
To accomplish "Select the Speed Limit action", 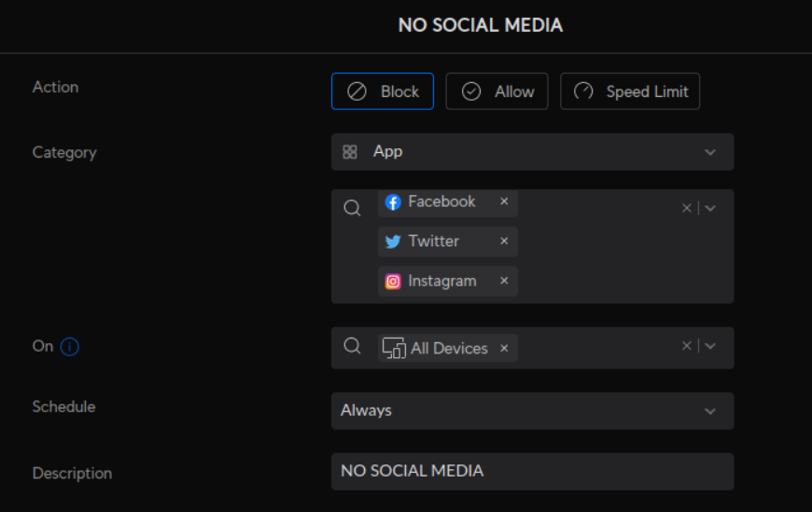I will pyautogui.click(x=630, y=91).
